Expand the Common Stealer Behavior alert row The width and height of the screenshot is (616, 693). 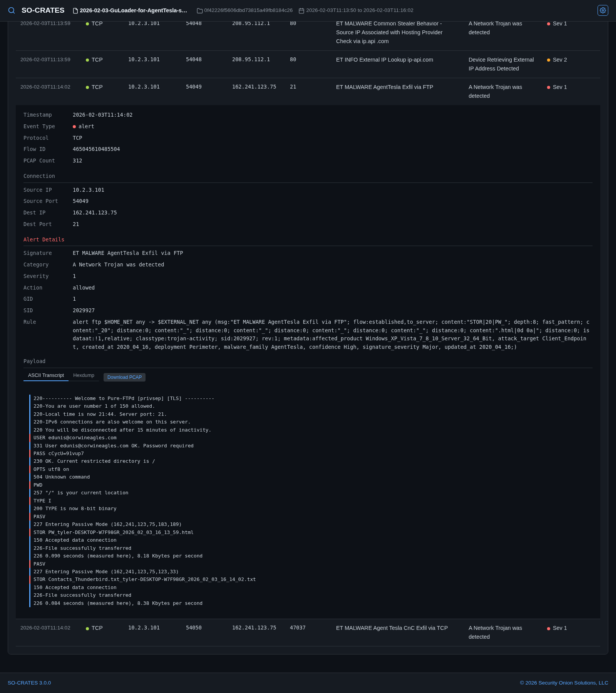coord(308,32)
